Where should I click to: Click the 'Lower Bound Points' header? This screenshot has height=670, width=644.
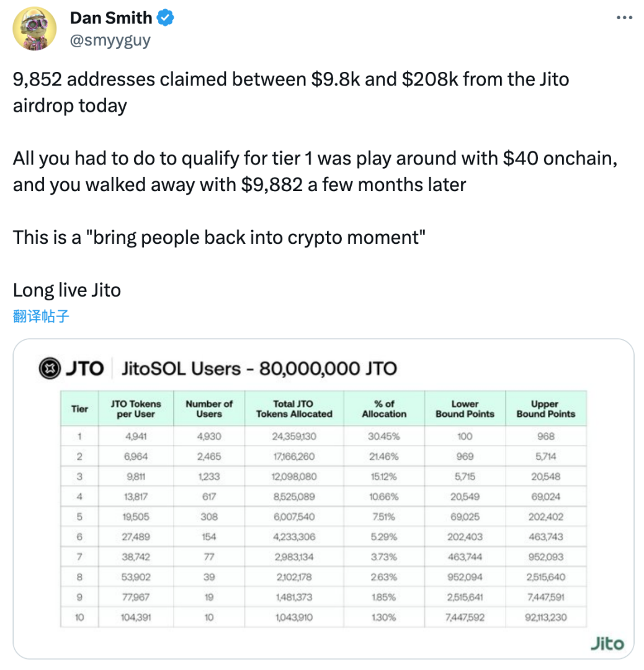(x=465, y=409)
